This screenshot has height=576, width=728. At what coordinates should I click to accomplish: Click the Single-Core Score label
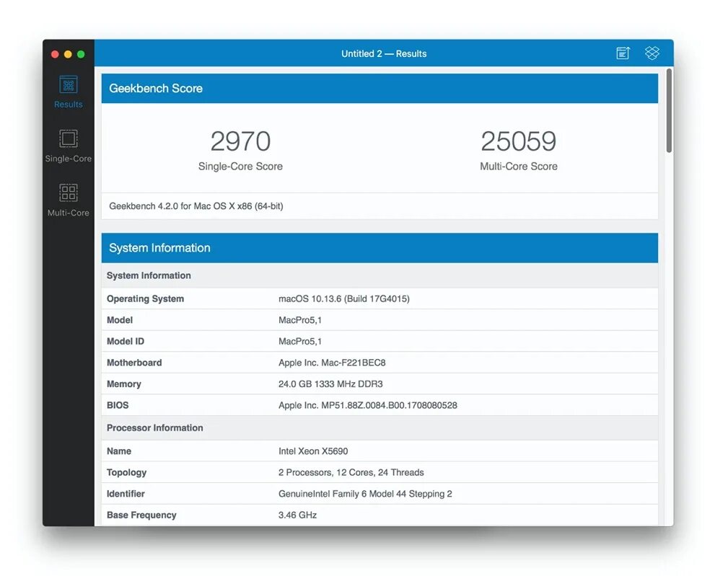(x=240, y=166)
